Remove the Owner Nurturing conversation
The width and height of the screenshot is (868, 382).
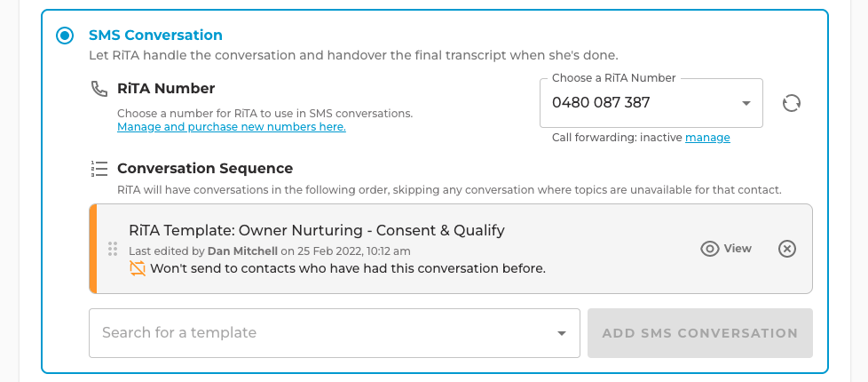pos(786,249)
